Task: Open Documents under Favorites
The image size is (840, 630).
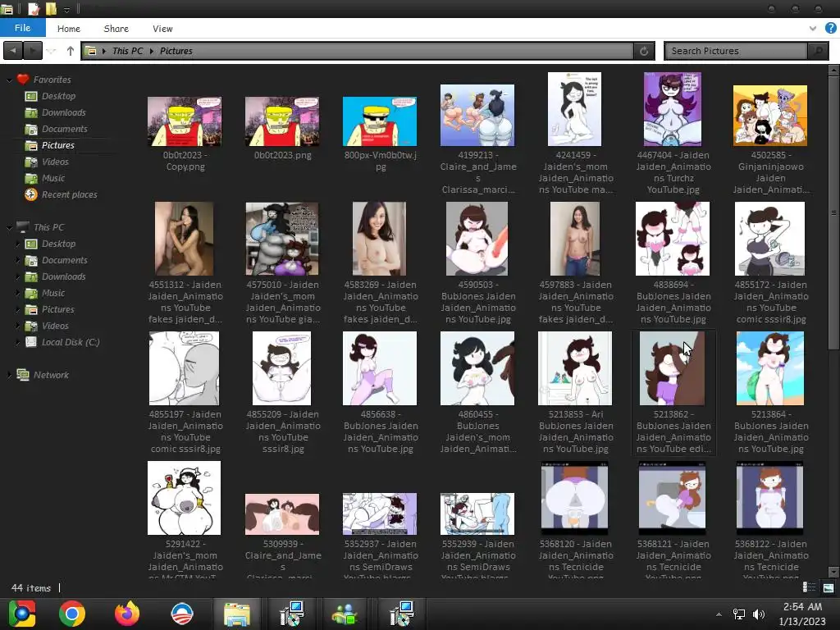Action: click(x=64, y=129)
